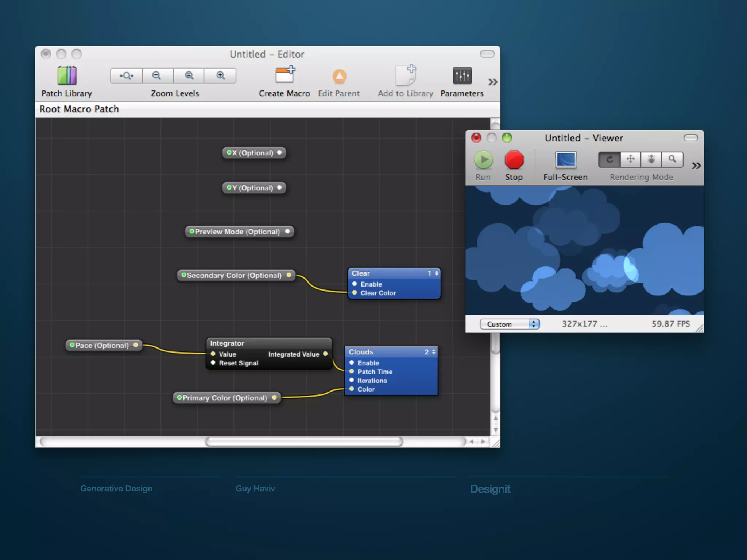Open the Custom size dropdown
Screen dimensions: 747x560
[x=510, y=324]
